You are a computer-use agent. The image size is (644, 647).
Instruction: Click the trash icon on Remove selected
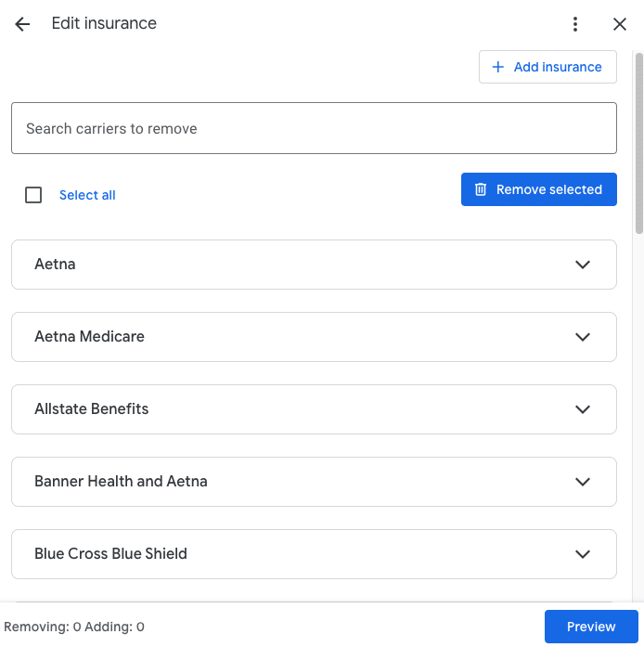[480, 189]
